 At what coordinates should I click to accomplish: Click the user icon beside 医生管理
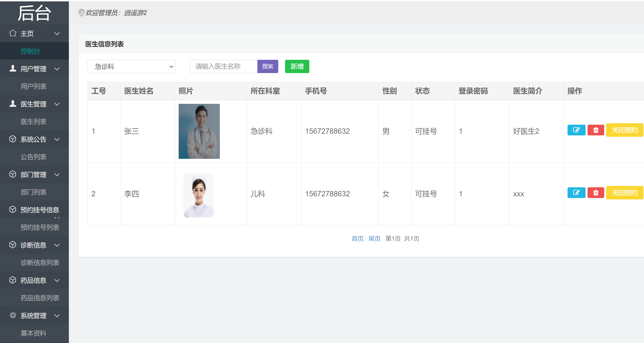coord(13,104)
